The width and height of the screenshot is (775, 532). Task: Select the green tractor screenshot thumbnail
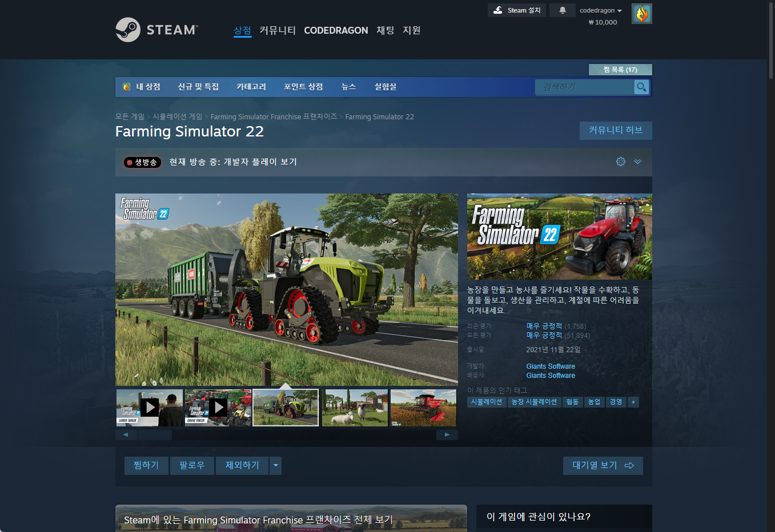click(286, 408)
